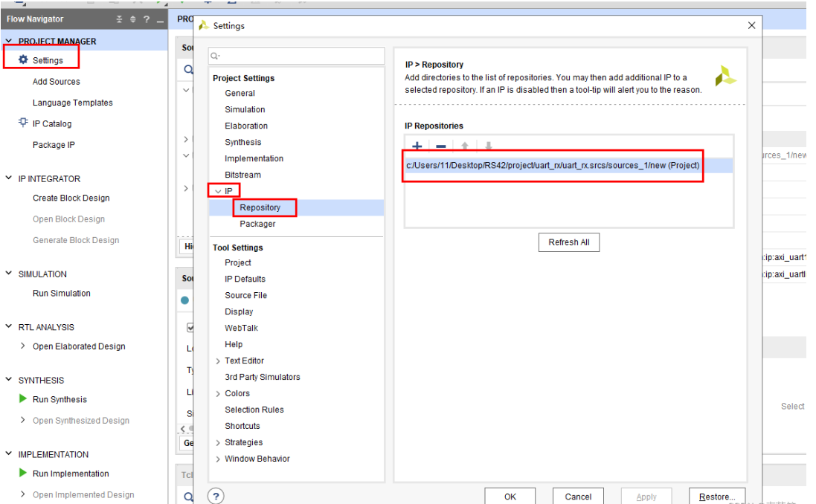Collapse the RTL ANALYSIS section
816x504 pixels.
click(9, 326)
